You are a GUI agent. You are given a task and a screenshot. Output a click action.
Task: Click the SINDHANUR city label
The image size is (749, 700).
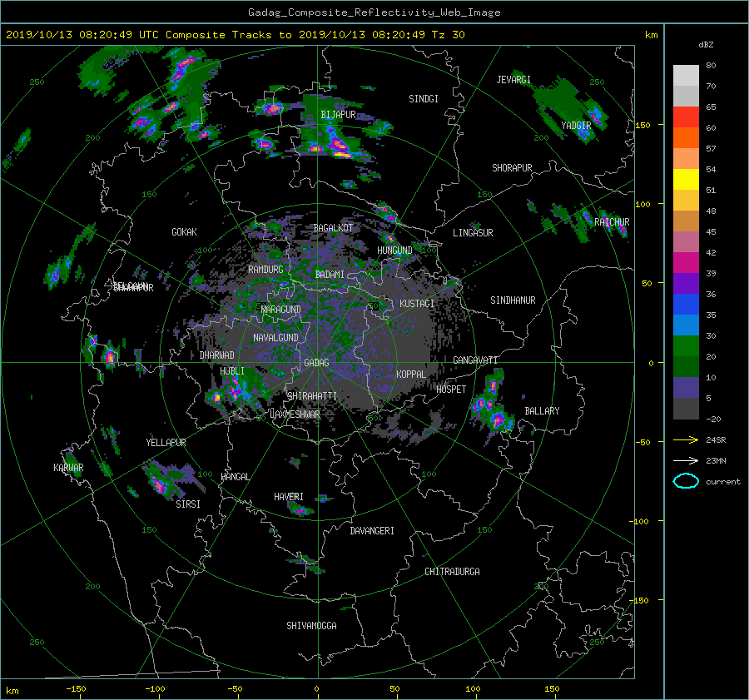[513, 300]
